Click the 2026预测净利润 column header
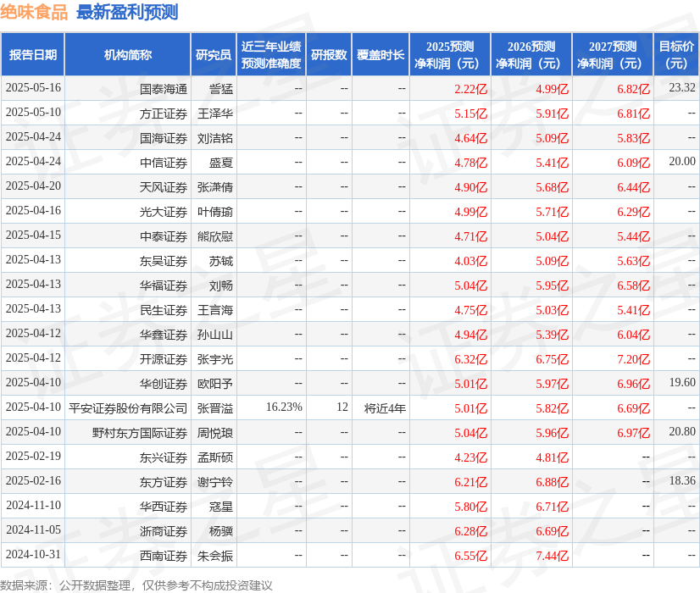This screenshot has height=593, width=700. [531, 54]
